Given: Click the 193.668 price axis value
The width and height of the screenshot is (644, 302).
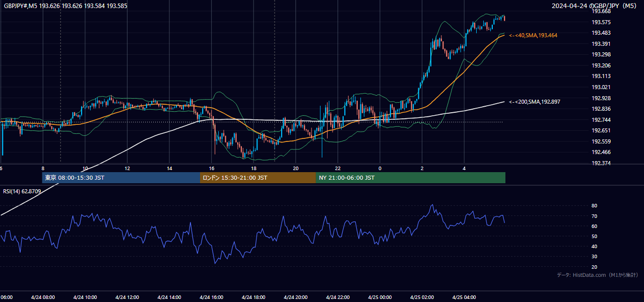Looking at the screenshot, I should [601, 12].
